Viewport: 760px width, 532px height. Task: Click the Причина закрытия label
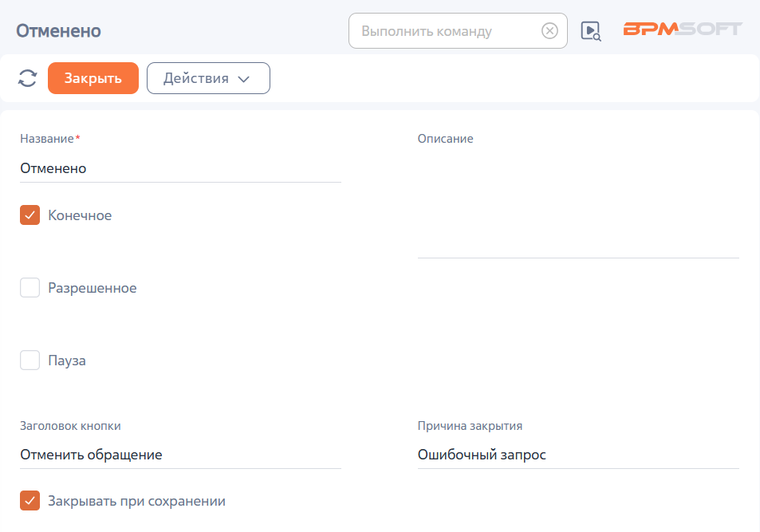point(471,426)
